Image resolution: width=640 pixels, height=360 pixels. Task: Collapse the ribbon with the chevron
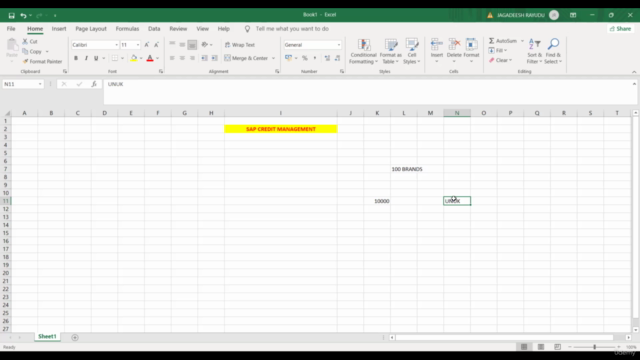tap(634, 72)
